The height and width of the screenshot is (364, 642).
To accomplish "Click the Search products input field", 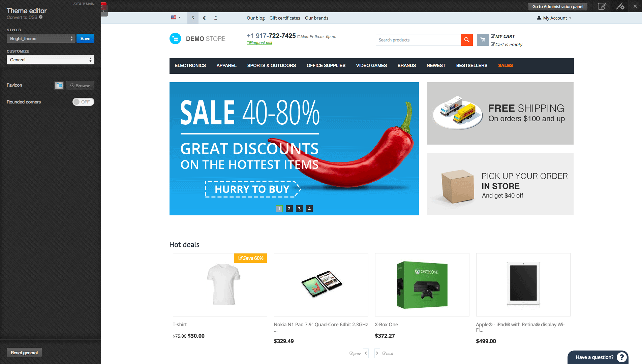I will pos(418,40).
